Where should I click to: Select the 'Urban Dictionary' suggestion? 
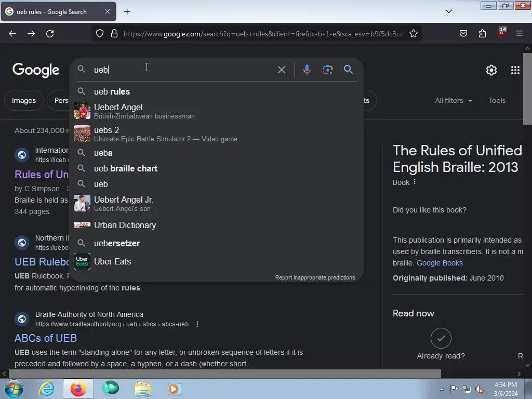pos(216,225)
